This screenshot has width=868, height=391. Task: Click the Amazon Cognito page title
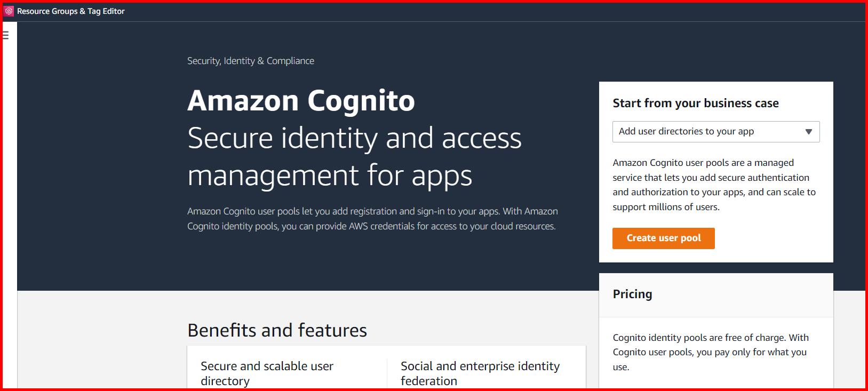tap(300, 100)
